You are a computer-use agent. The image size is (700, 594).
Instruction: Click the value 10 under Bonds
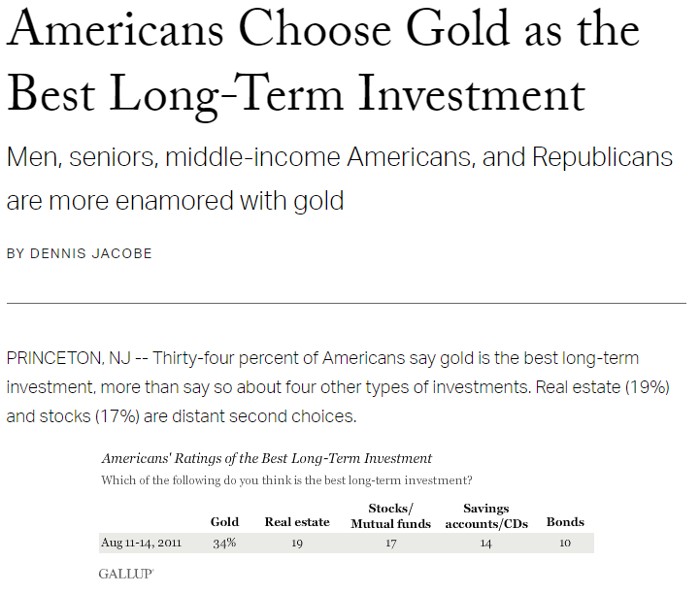pyautogui.click(x=565, y=544)
